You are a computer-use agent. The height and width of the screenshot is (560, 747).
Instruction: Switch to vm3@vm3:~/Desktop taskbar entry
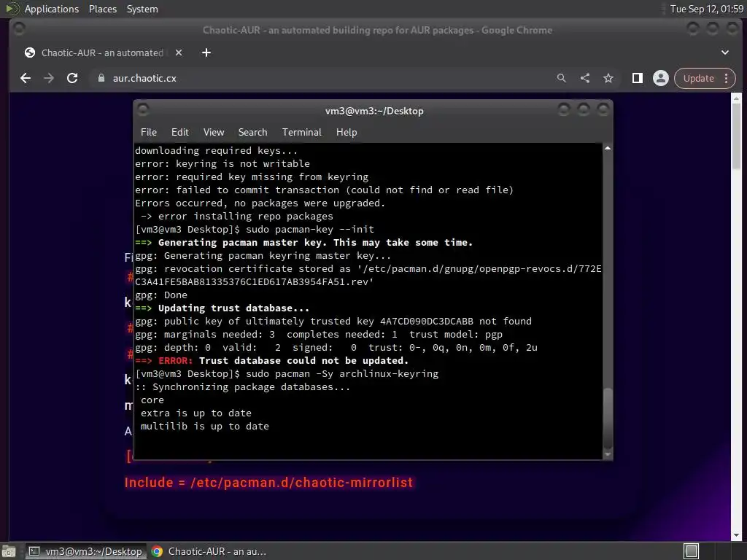tap(86, 551)
